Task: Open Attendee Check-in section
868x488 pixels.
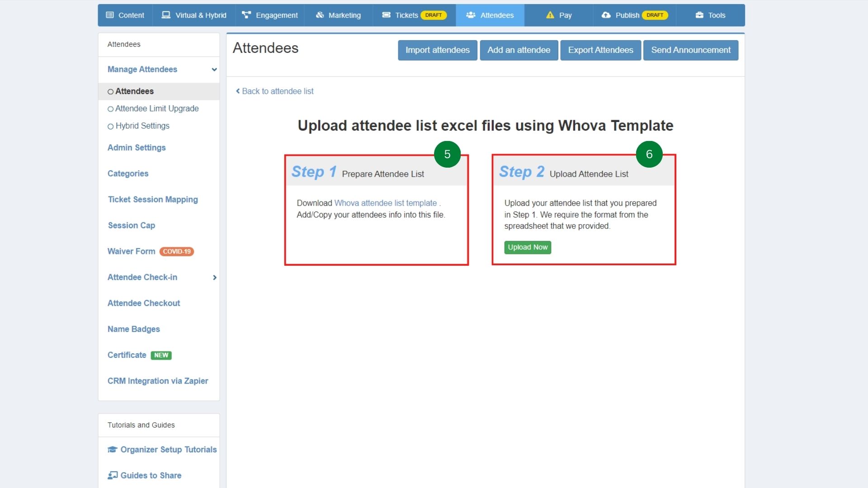Action: pos(142,277)
